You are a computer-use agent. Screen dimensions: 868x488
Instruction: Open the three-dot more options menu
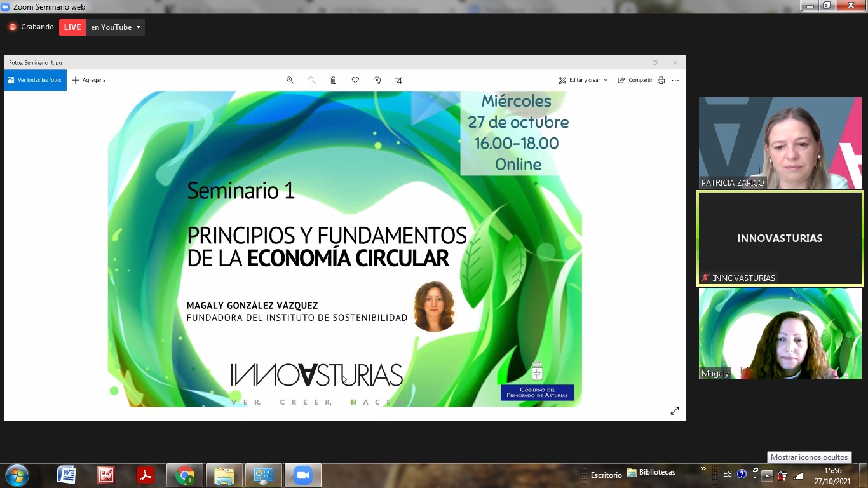coord(675,80)
